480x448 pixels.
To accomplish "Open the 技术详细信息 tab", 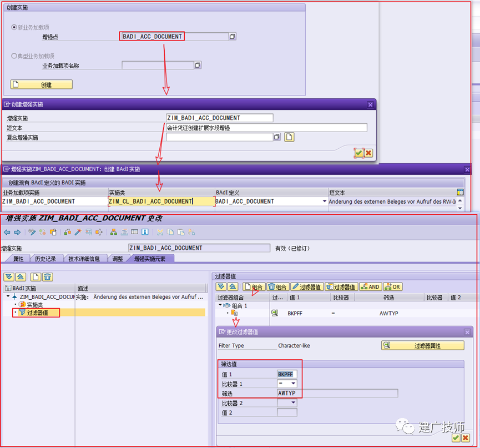I will tap(84, 259).
